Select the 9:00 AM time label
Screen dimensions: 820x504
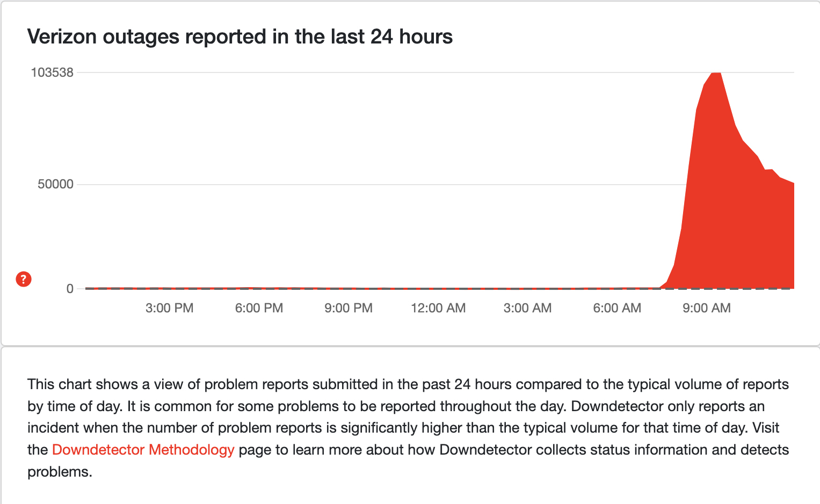coord(707,308)
